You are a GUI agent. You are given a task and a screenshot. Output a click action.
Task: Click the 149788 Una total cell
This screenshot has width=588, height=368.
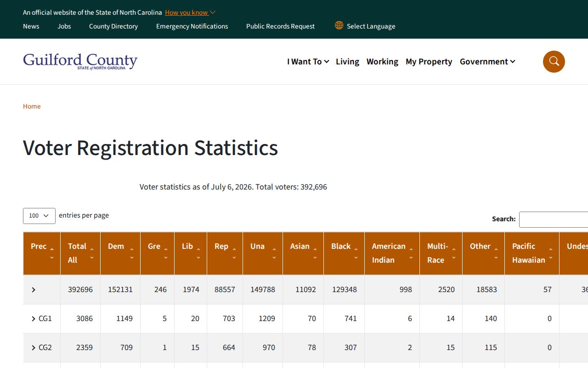[263, 290]
